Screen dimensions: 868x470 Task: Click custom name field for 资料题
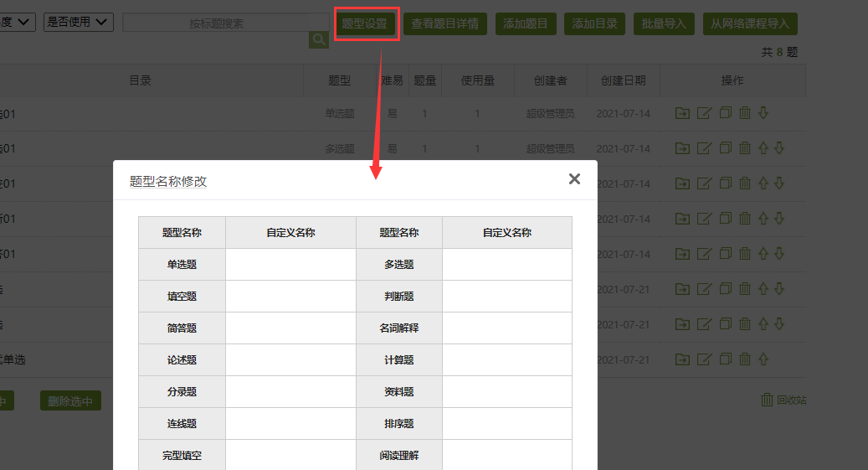pos(507,392)
